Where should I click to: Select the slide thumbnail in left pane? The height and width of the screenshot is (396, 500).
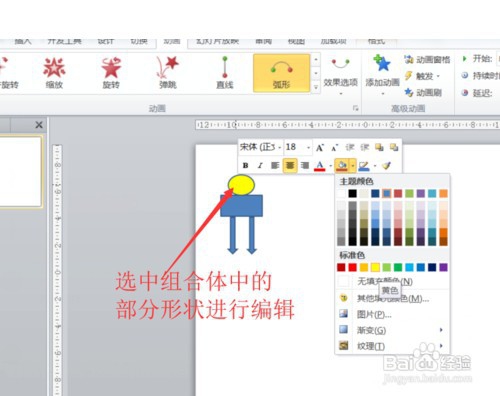pos(20,172)
